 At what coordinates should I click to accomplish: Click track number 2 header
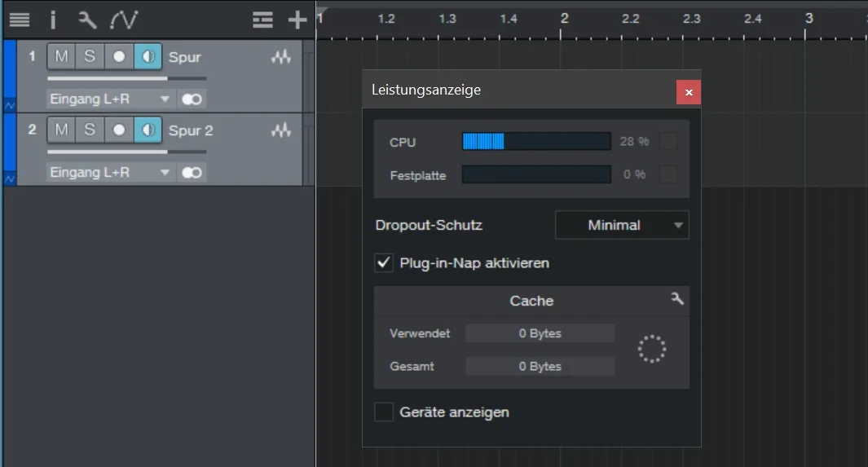coord(32,130)
